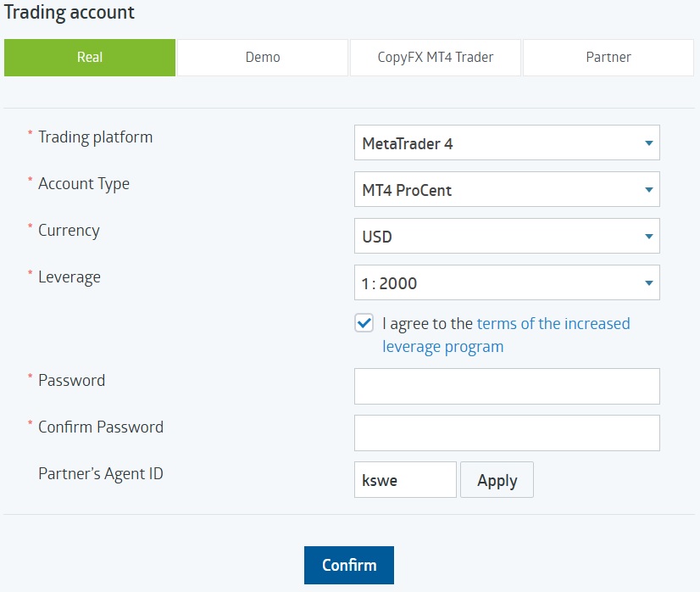Image resolution: width=700 pixels, height=592 pixels.
Task: Click the Partner's Agent ID field containing kswe
Action: (404, 480)
